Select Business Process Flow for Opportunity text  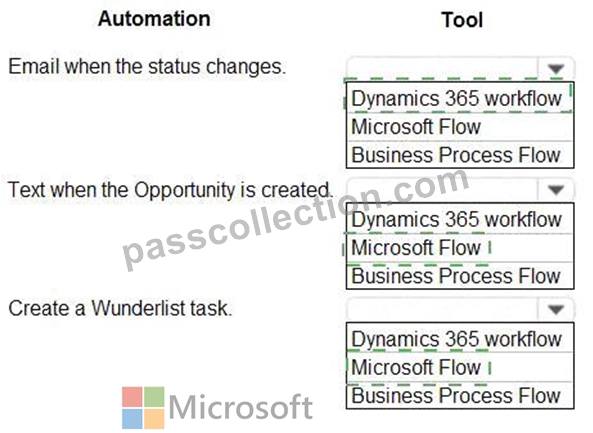click(459, 276)
